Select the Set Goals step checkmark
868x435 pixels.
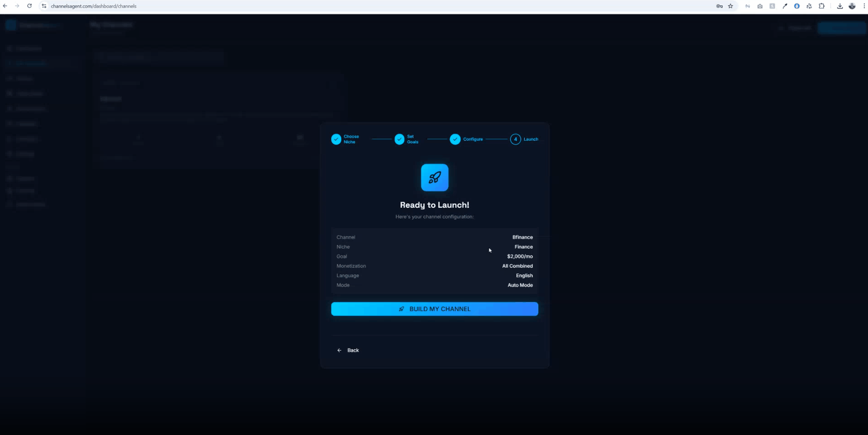click(399, 139)
